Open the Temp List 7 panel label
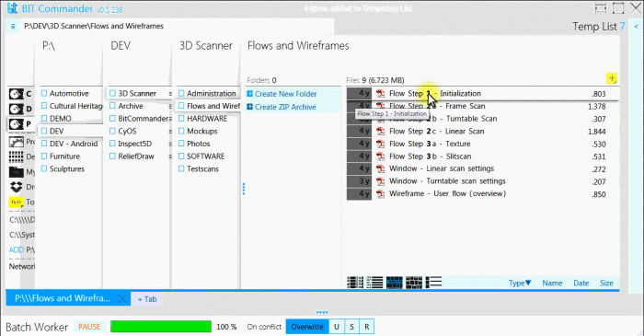Screen dimensions: 644x336 click(x=599, y=27)
